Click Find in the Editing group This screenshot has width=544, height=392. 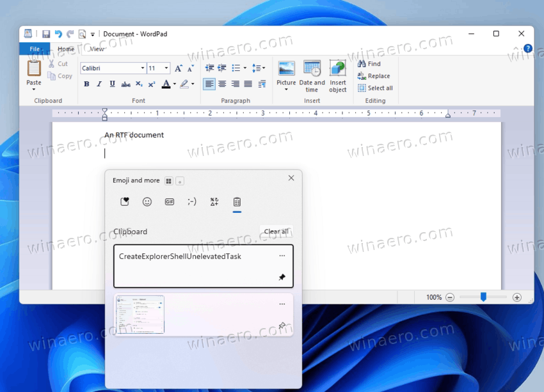click(369, 64)
